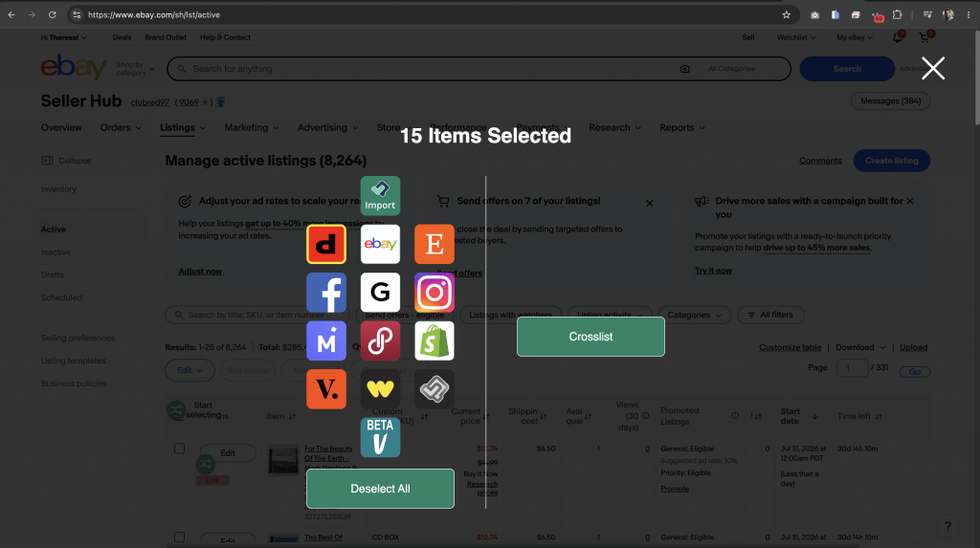Open the Marketing menu
The width and height of the screenshot is (980, 548).
point(252,127)
